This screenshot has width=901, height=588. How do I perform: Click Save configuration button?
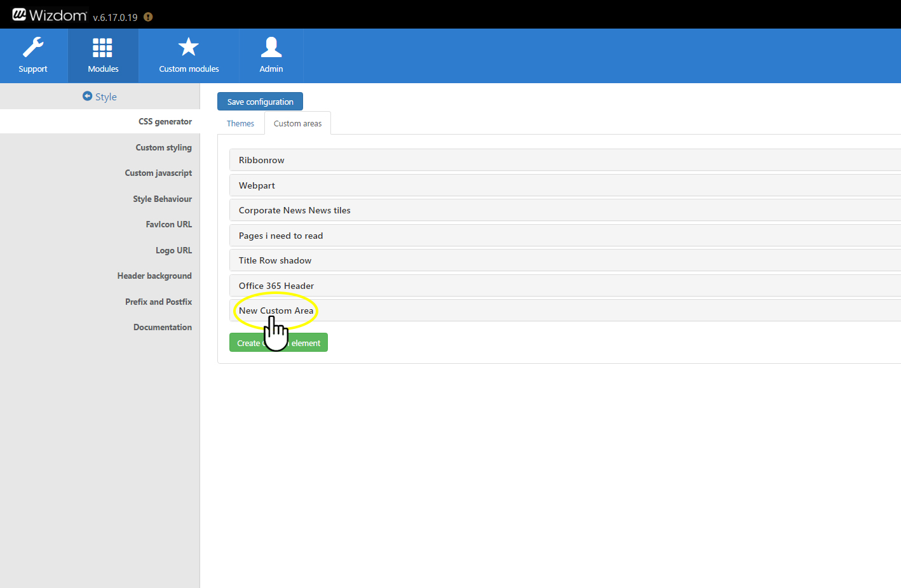click(x=260, y=102)
